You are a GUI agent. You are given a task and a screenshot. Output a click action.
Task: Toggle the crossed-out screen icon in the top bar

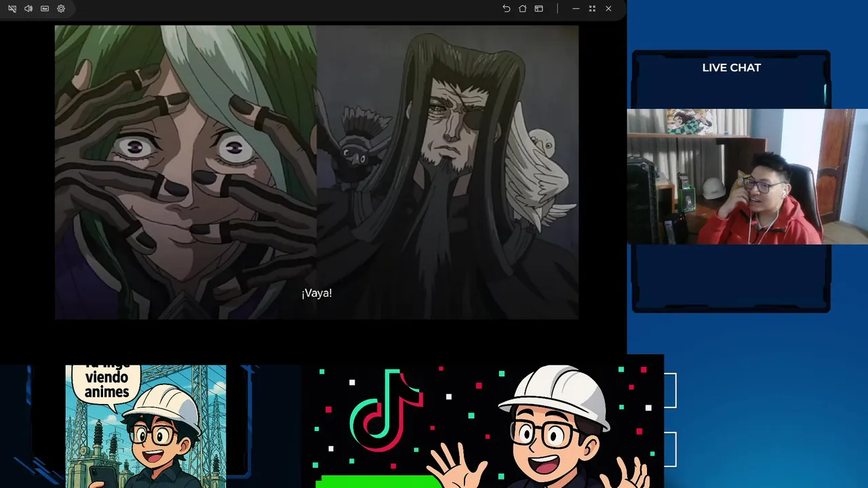click(x=12, y=9)
